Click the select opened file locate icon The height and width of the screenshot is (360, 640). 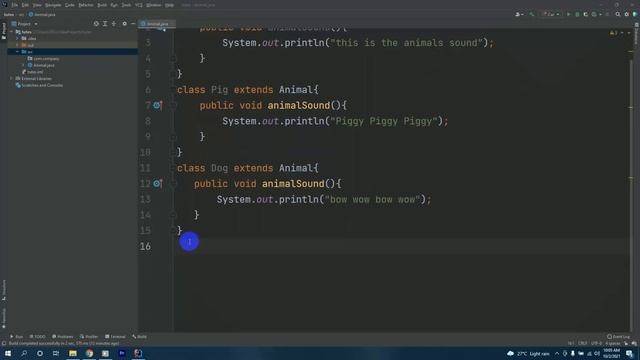[x=96, y=24]
